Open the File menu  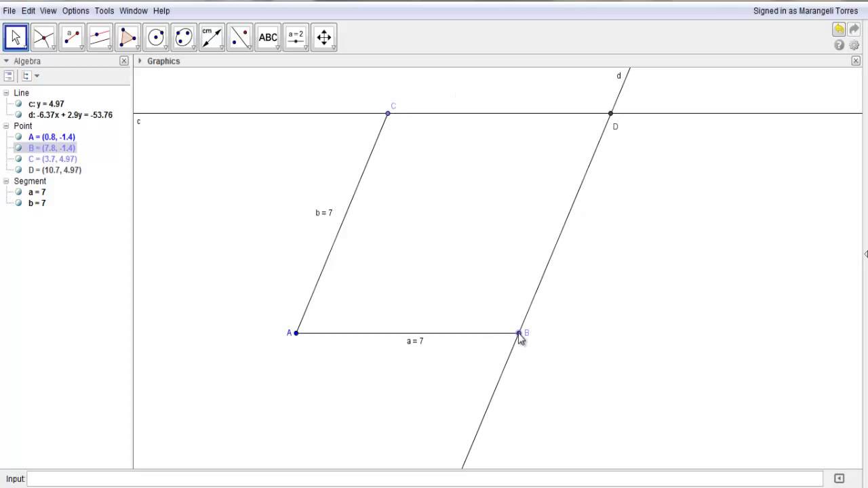9,11
